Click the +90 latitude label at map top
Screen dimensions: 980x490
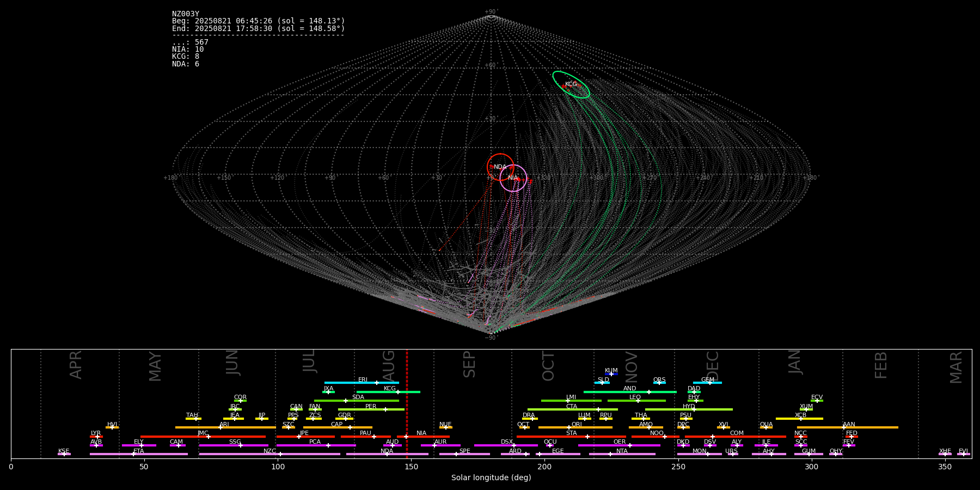pyautogui.click(x=491, y=12)
